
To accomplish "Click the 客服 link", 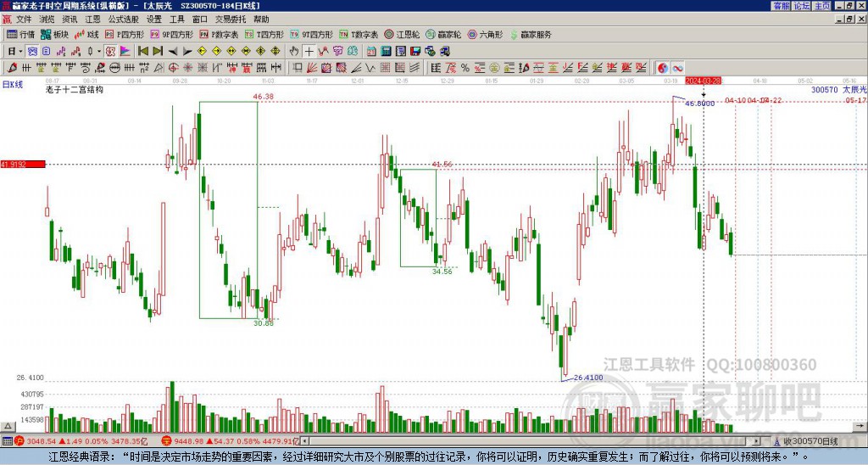I will (782, 6).
